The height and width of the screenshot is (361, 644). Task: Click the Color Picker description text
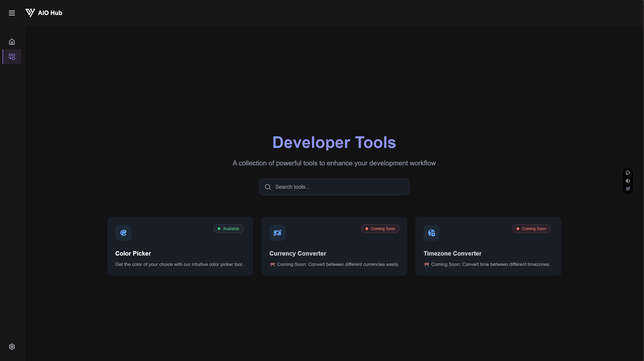pos(179,264)
